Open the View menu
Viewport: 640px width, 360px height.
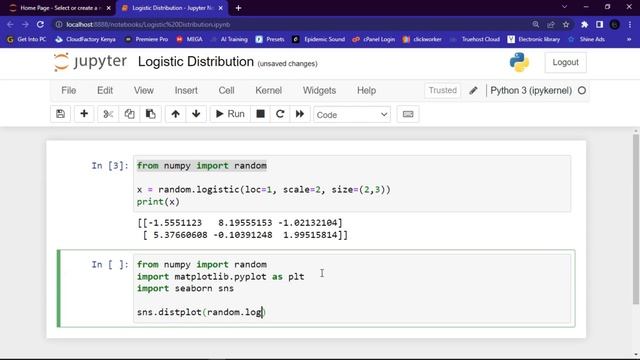pos(144,91)
